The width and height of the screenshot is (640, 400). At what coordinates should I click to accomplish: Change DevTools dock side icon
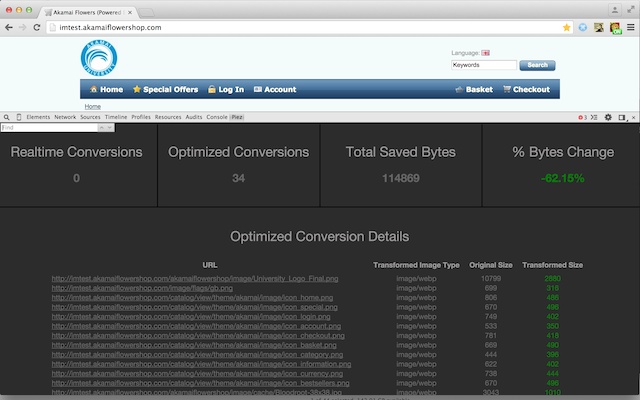tap(622, 117)
